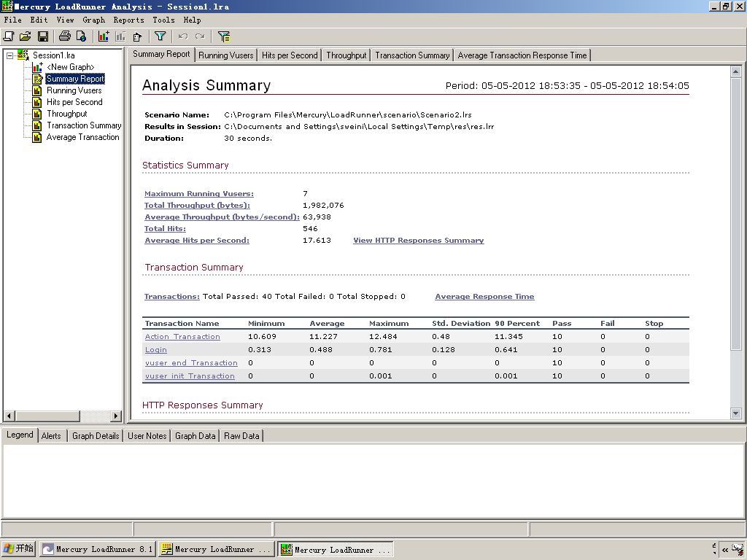Click the icon beside Throughput in tree
Image resolution: width=747 pixels, height=560 pixels.
[x=37, y=114]
